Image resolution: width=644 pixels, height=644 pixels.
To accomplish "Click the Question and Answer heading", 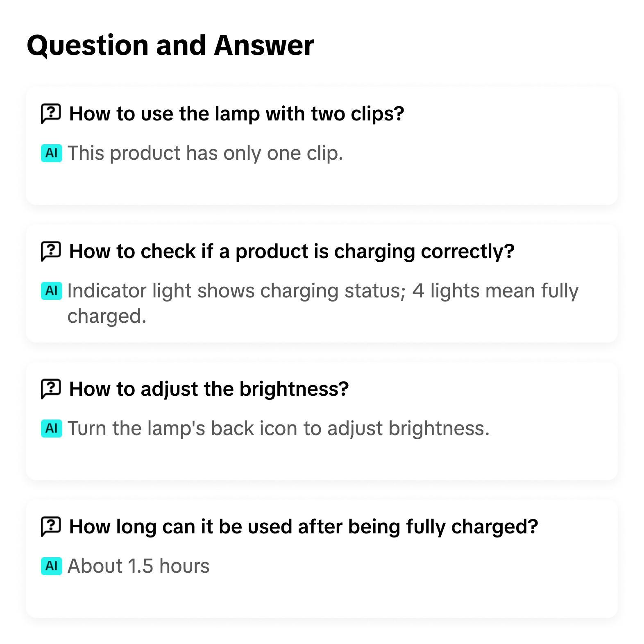I will point(170,45).
